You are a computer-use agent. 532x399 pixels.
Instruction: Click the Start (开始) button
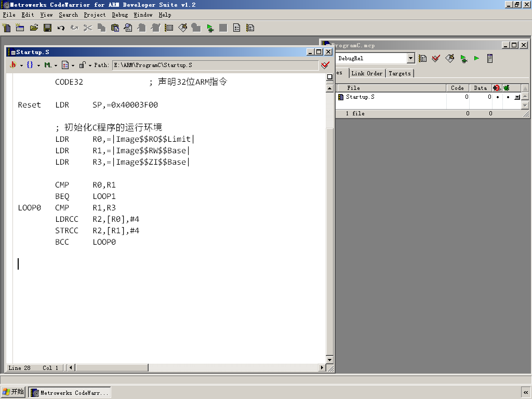click(x=13, y=392)
